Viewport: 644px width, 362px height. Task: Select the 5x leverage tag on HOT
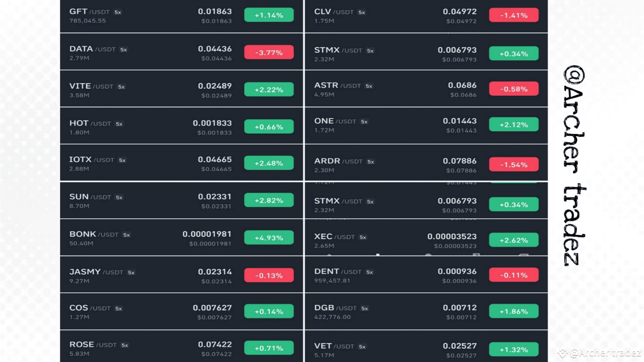[119, 124]
